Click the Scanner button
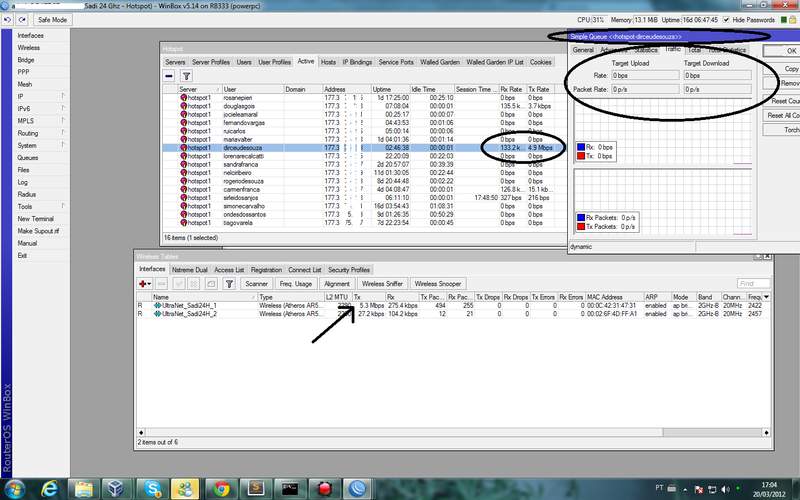The image size is (800, 500). click(x=256, y=284)
